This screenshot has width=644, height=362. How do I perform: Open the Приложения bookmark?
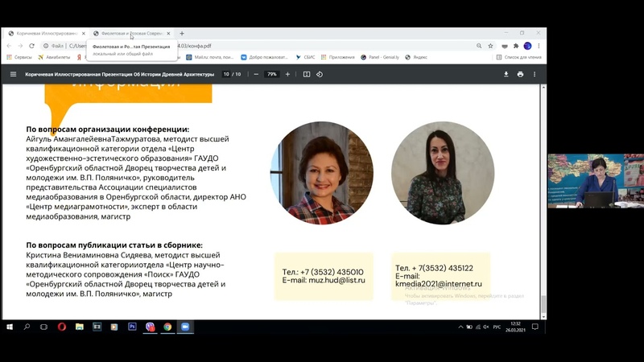(337, 57)
